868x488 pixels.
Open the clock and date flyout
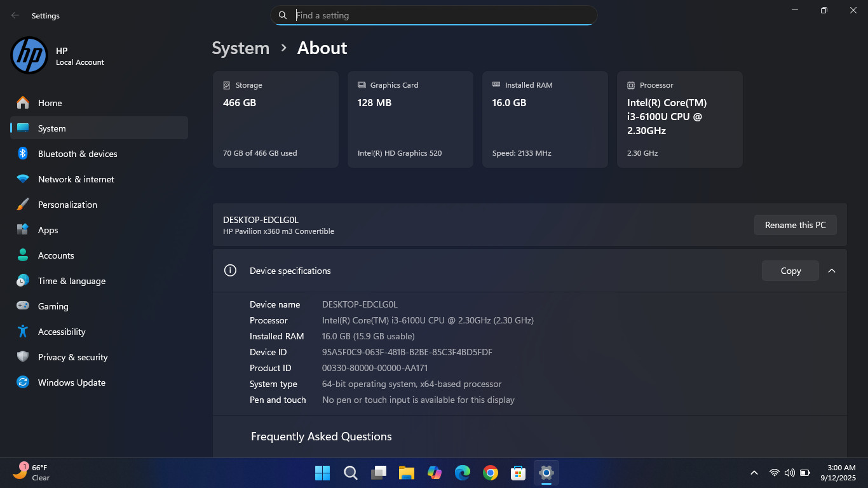pyautogui.click(x=838, y=473)
